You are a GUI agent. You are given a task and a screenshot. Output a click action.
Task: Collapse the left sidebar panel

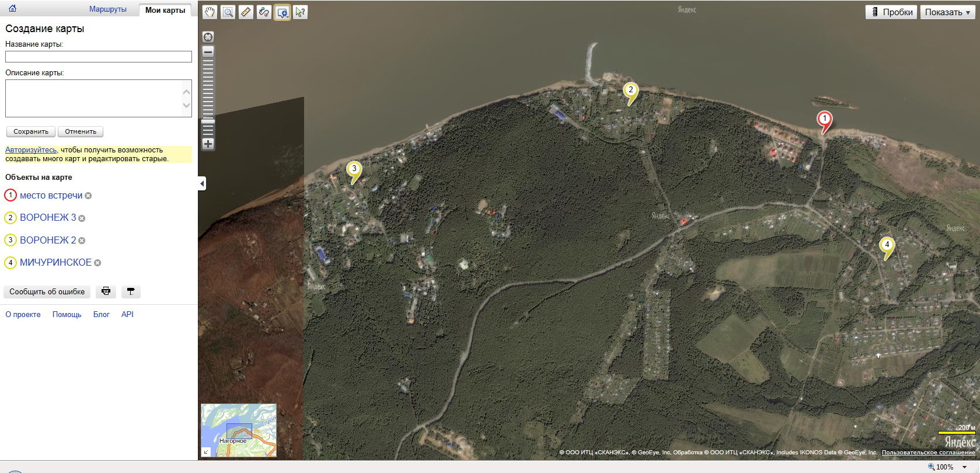pos(202,183)
